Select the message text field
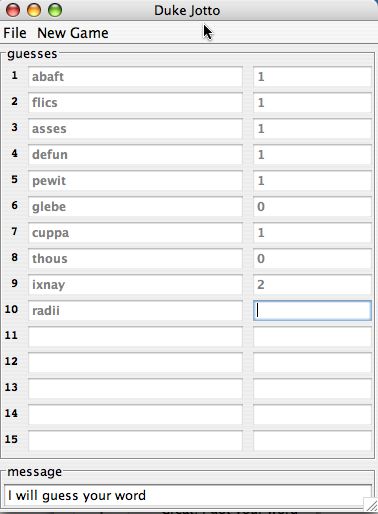This screenshot has width=378, height=514. pos(188,496)
